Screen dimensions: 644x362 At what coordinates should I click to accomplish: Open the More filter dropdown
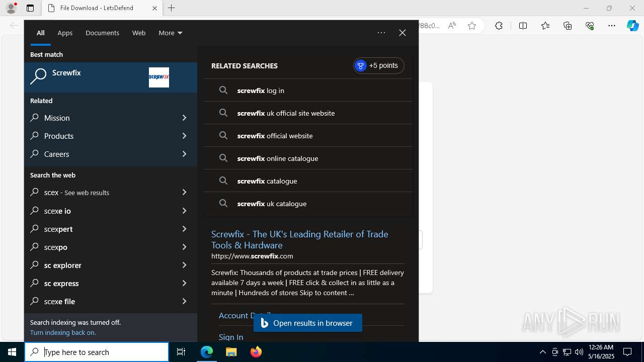(x=171, y=33)
